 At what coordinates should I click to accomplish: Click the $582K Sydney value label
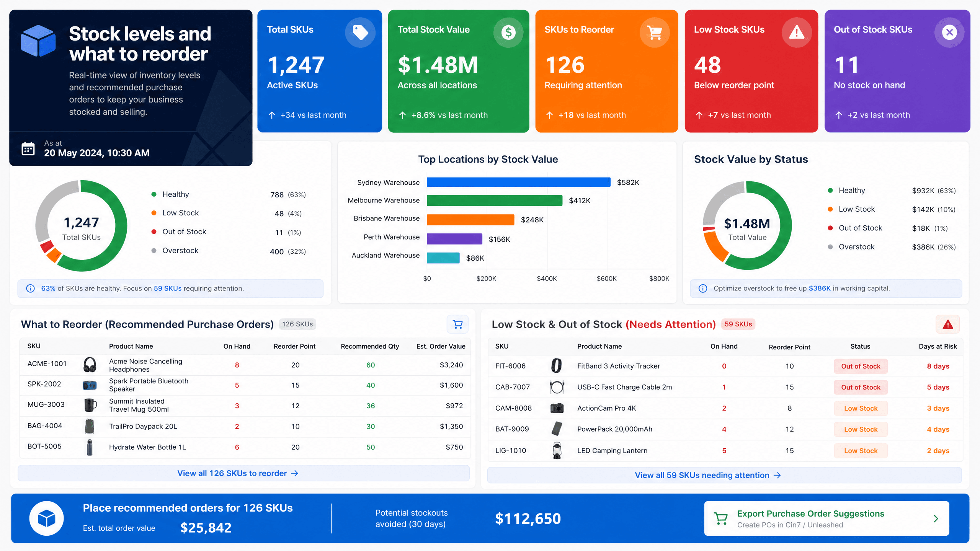coord(628,183)
